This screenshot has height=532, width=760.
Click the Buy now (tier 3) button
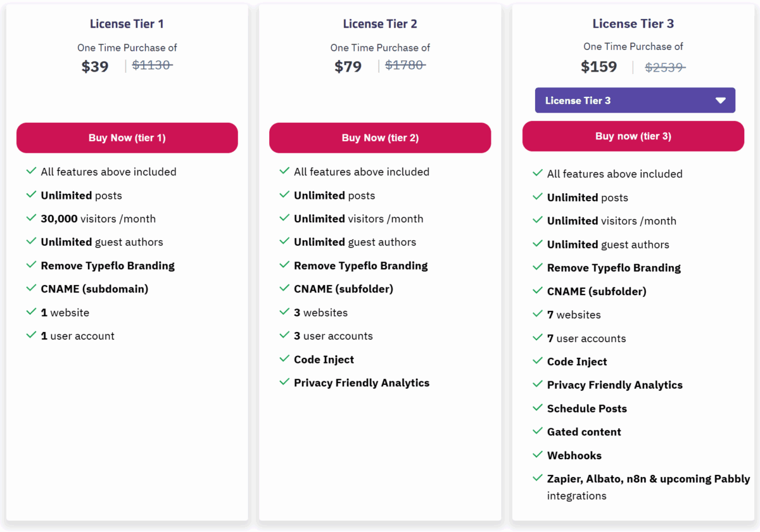pos(633,136)
